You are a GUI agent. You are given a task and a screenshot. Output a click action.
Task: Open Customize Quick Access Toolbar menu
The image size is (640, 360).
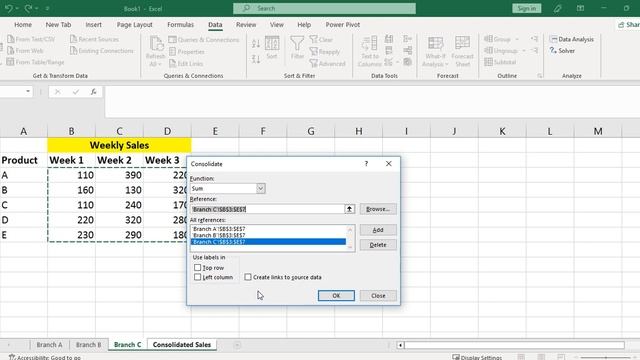[47, 8]
